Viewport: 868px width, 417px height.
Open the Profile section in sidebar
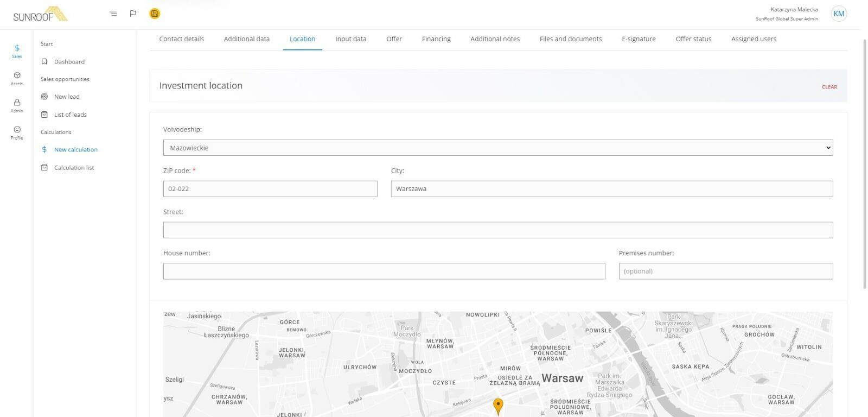[17, 132]
